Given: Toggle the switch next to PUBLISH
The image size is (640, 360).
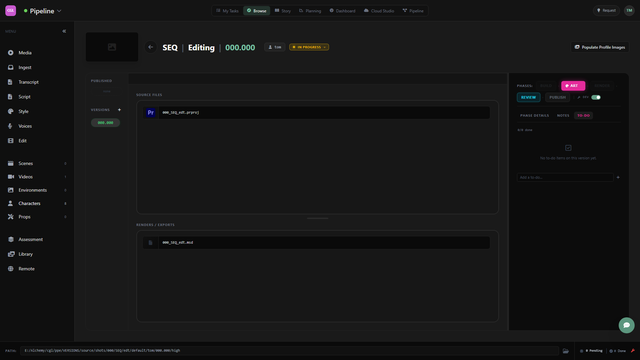Looking at the screenshot, I should click(596, 98).
